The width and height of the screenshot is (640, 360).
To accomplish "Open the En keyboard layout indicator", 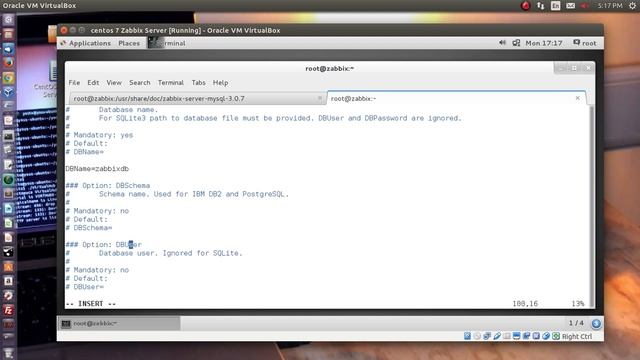I will pos(556,5).
